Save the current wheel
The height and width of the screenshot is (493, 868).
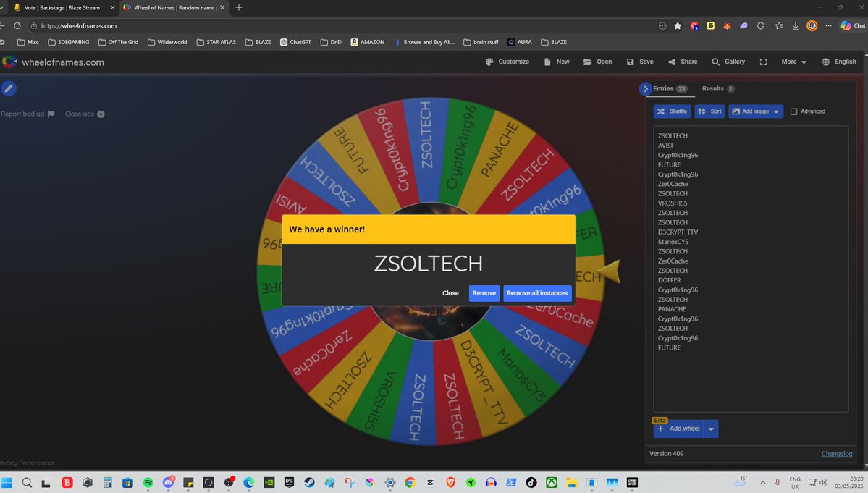640,62
